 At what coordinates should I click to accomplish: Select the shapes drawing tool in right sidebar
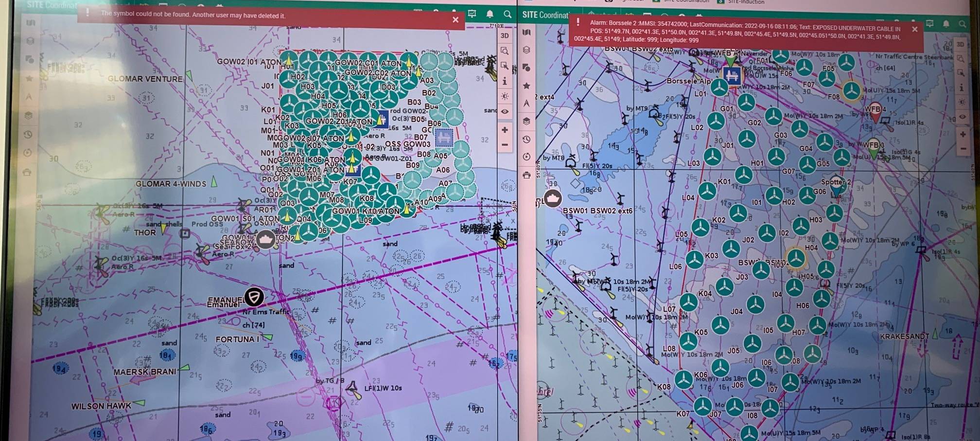(526, 68)
